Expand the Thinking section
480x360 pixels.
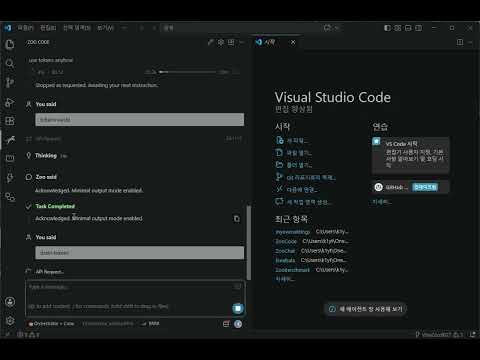click(x=46, y=156)
